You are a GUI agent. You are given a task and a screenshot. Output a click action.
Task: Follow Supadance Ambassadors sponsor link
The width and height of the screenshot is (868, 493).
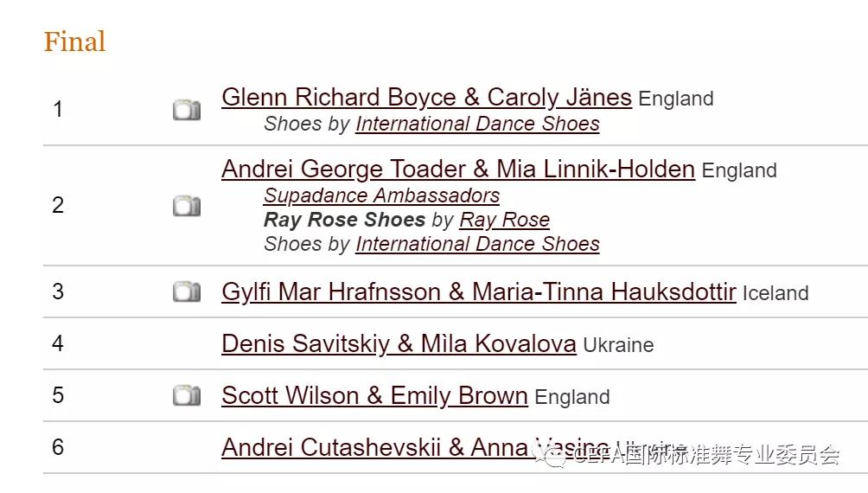pos(381,195)
